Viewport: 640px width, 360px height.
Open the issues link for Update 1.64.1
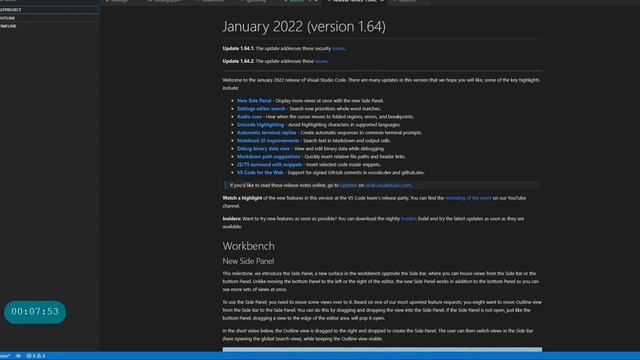coord(338,49)
